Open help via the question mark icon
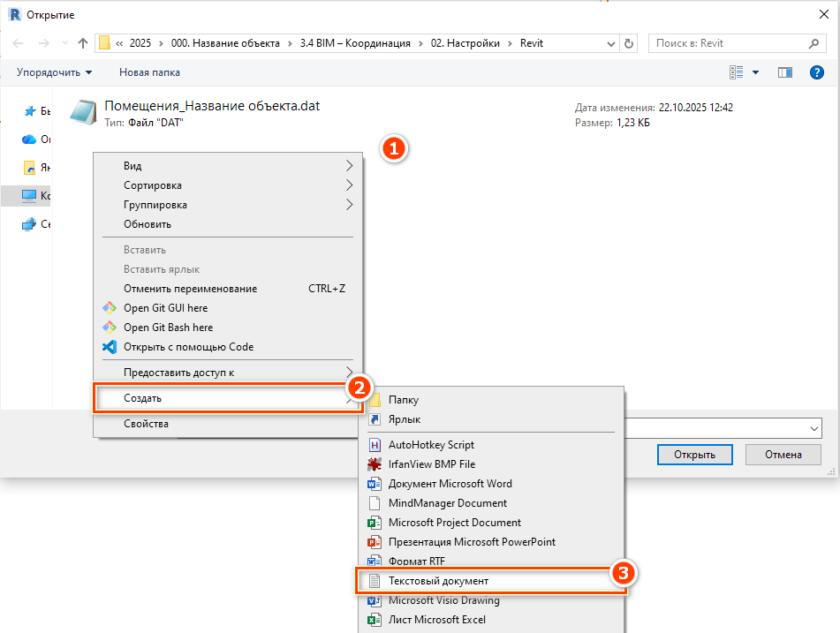 coord(817,72)
